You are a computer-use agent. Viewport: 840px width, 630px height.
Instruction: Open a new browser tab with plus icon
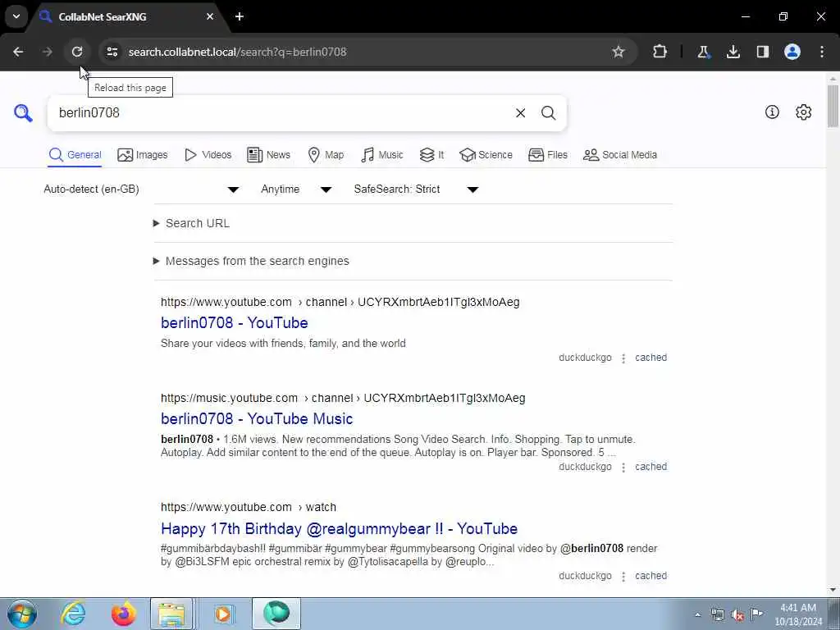pyautogui.click(x=240, y=16)
